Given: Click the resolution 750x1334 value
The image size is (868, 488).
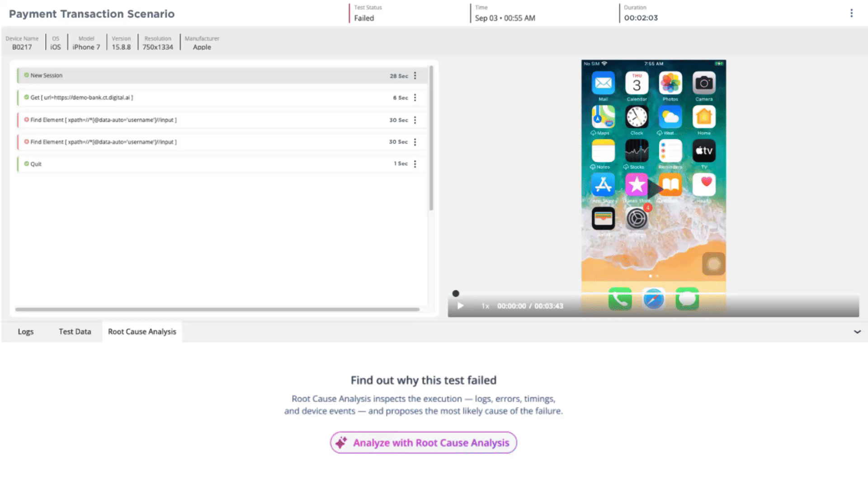Looking at the screenshot, I should tap(158, 47).
